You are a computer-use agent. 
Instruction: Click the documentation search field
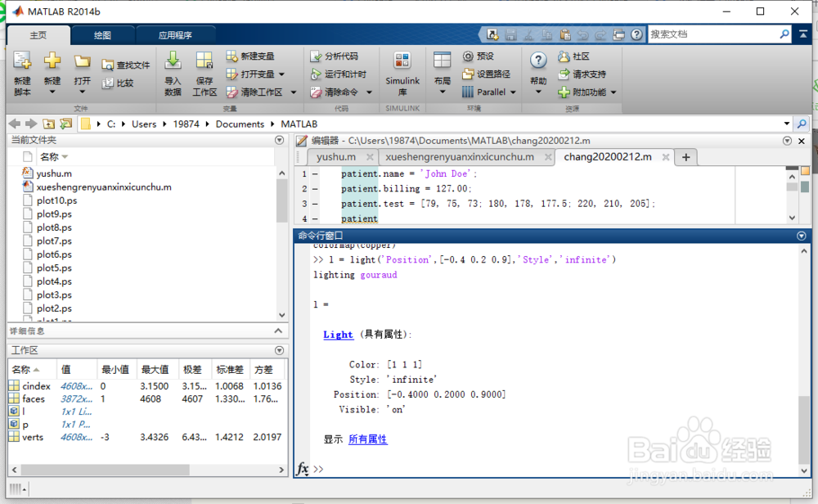click(713, 34)
